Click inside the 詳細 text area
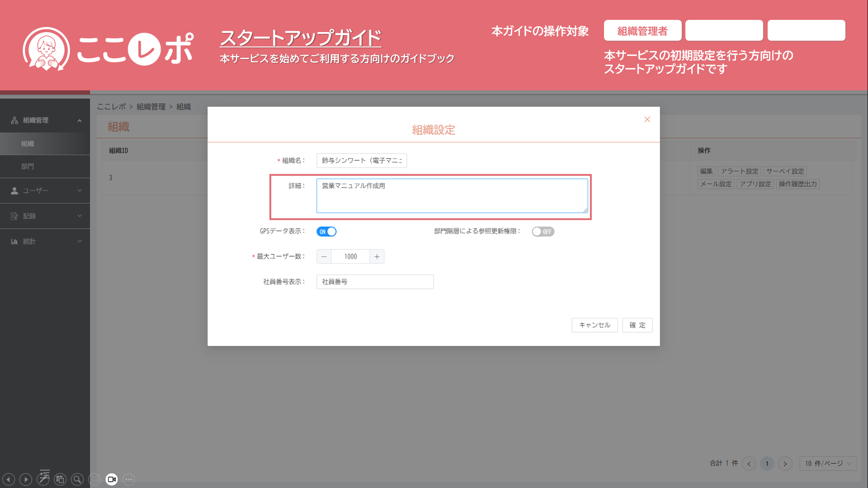Image resolution: width=868 pixels, height=488 pixels. click(x=452, y=196)
